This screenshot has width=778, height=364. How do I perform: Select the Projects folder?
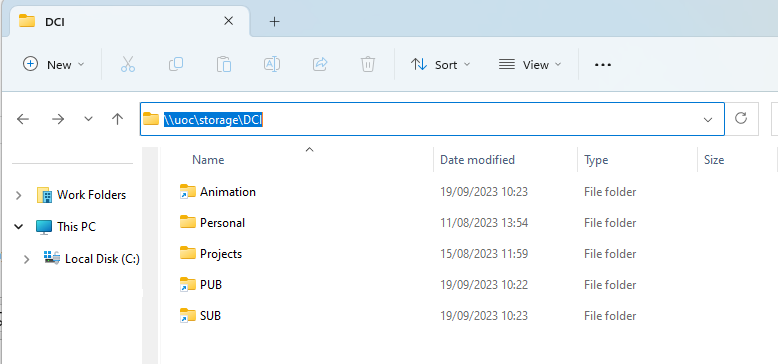click(x=221, y=254)
